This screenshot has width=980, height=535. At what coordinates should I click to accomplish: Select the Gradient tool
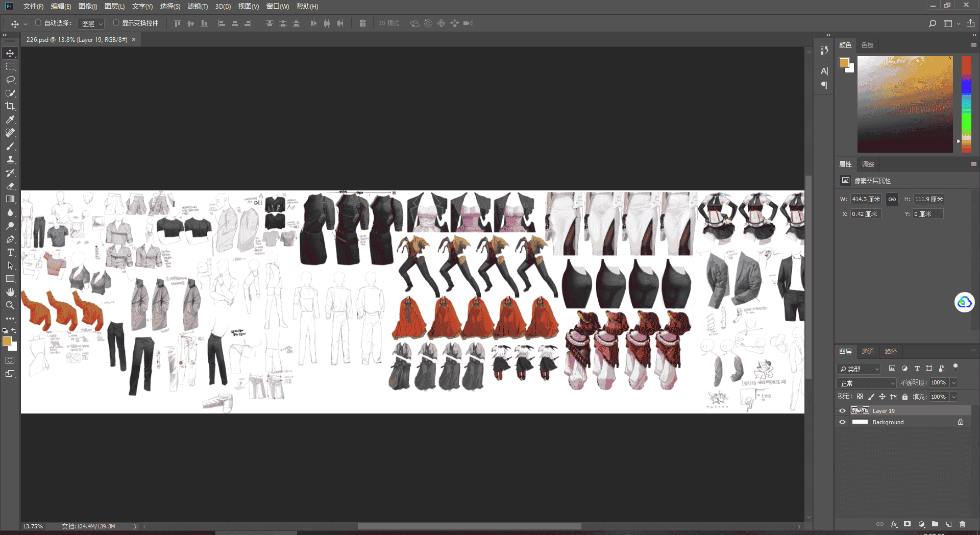[x=10, y=199]
